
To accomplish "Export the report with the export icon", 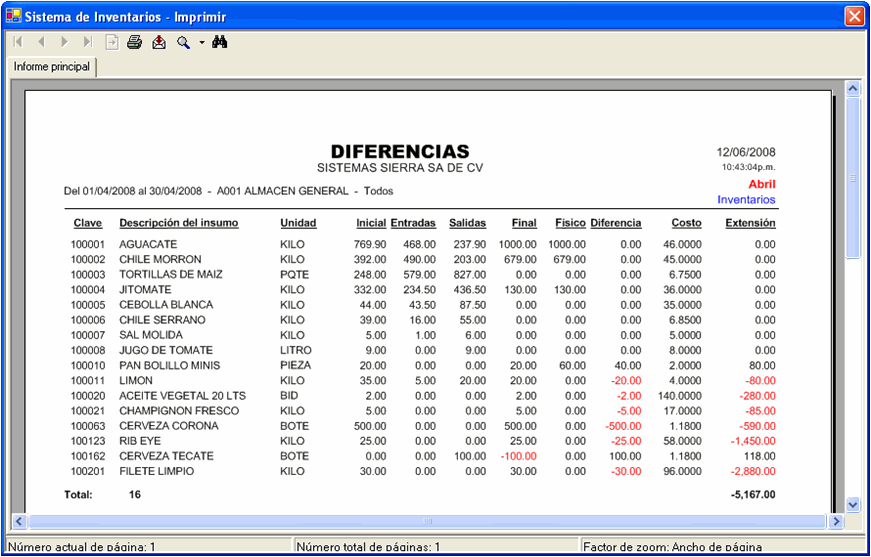I will (x=159, y=42).
